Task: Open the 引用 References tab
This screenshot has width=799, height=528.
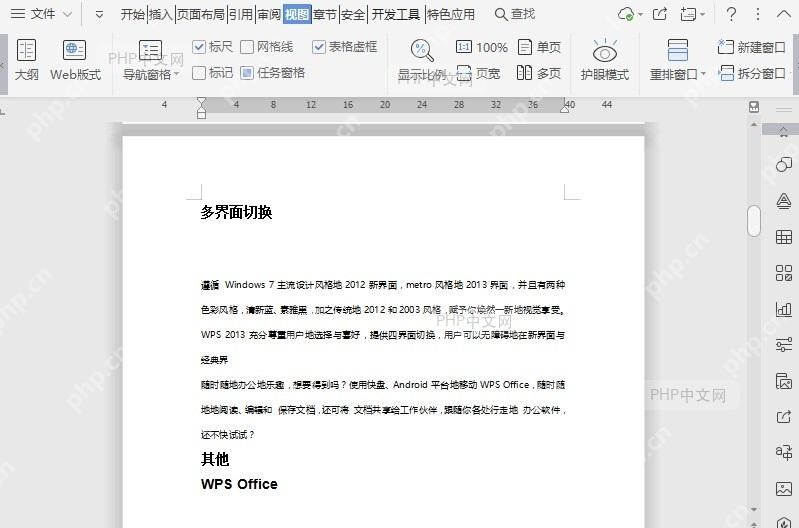Action: tap(241, 14)
